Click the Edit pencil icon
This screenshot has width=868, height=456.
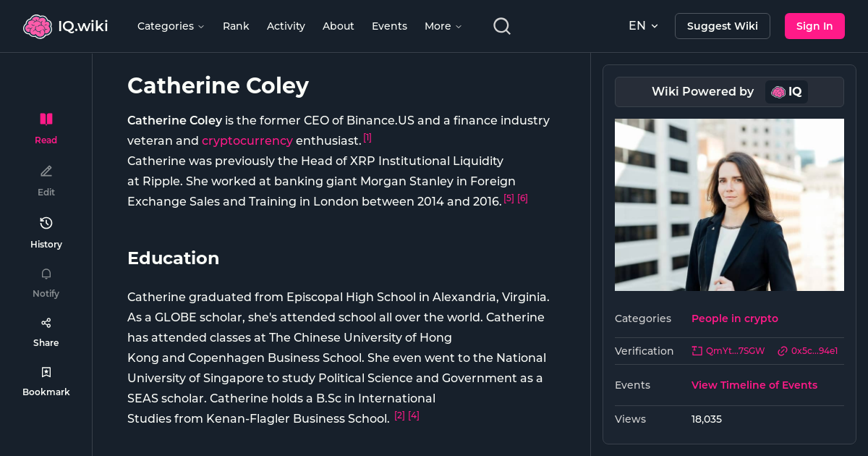46,171
